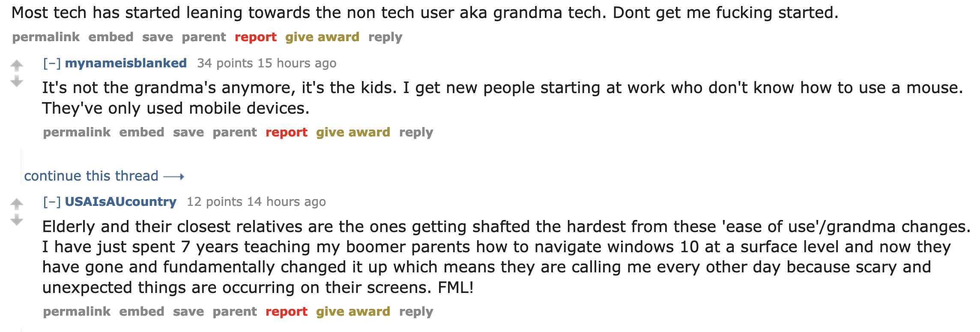
Task: Report the grandma tech top comment
Action: (x=255, y=37)
